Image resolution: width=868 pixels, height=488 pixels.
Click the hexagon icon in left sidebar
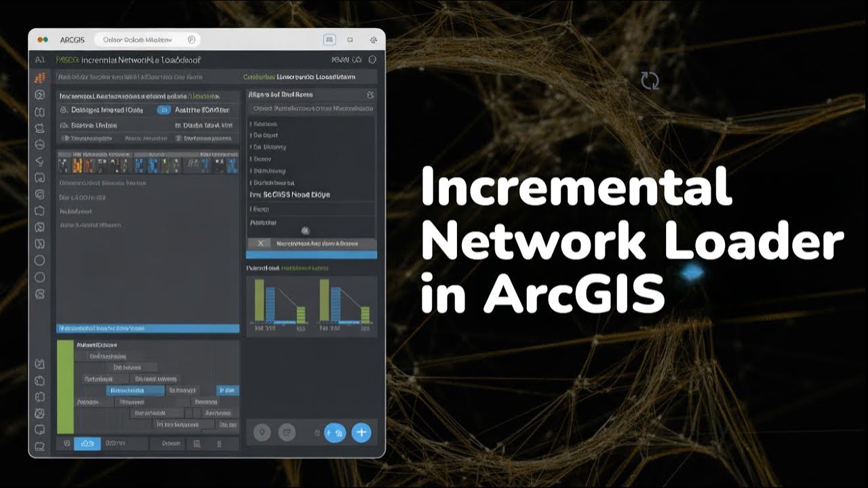39,211
